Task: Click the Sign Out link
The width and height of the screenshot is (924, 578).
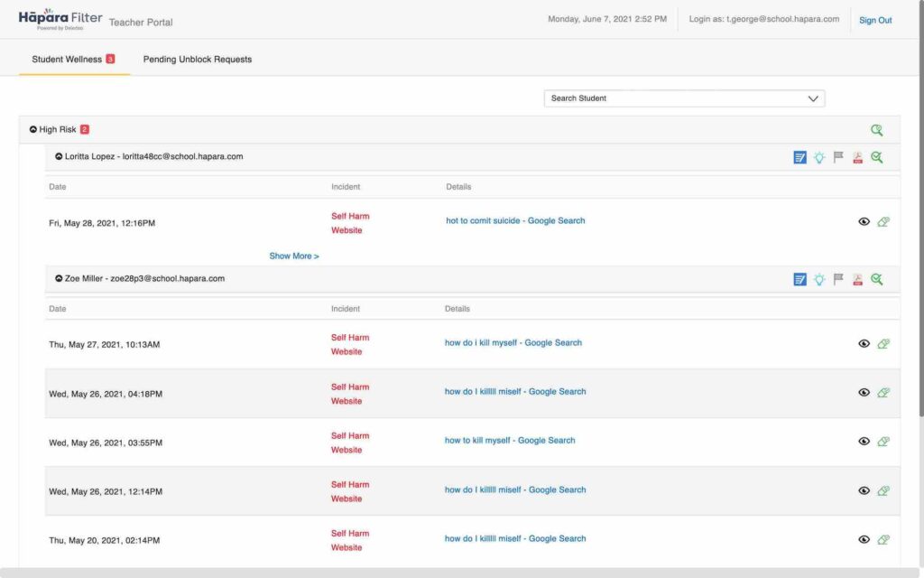Action: point(874,20)
